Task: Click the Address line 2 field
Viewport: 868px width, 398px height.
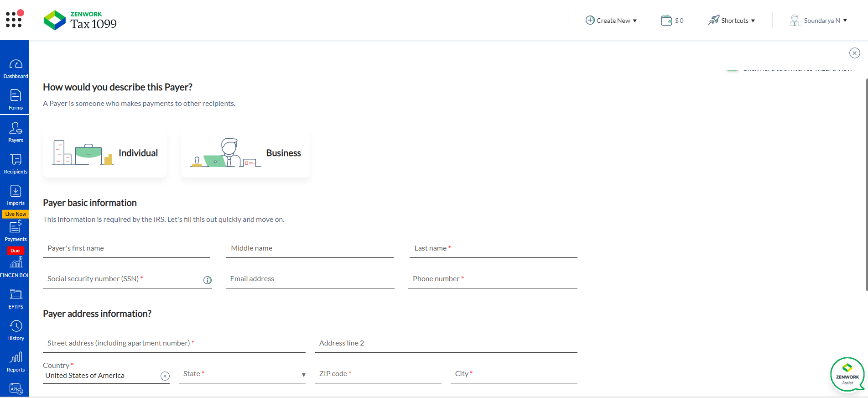Action: (446, 343)
